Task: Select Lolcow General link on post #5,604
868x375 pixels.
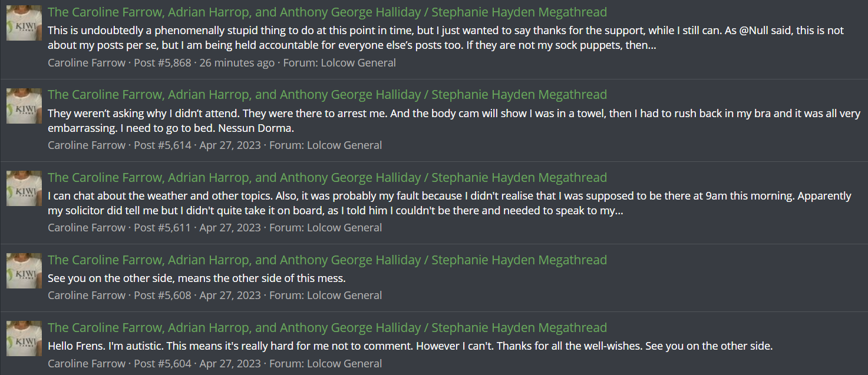Action: click(x=344, y=363)
